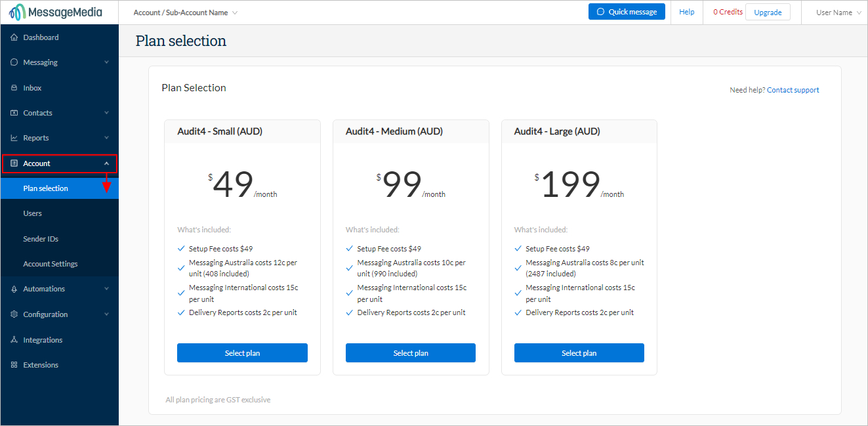Click the Audit4 - Large (AUD) card title
Image resolution: width=868 pixels, height=426 pixels.
(557, 131)
